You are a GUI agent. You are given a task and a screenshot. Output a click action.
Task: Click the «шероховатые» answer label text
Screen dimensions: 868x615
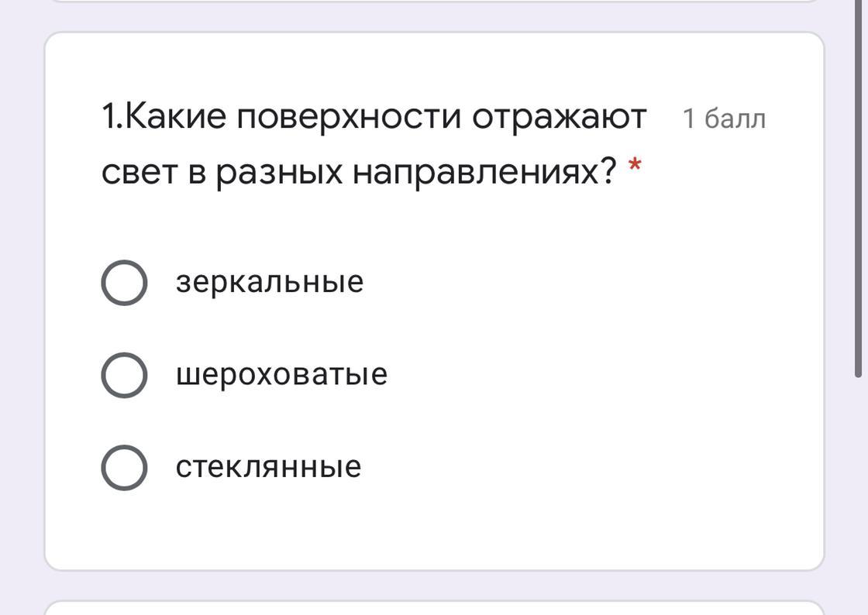point(282,374)
